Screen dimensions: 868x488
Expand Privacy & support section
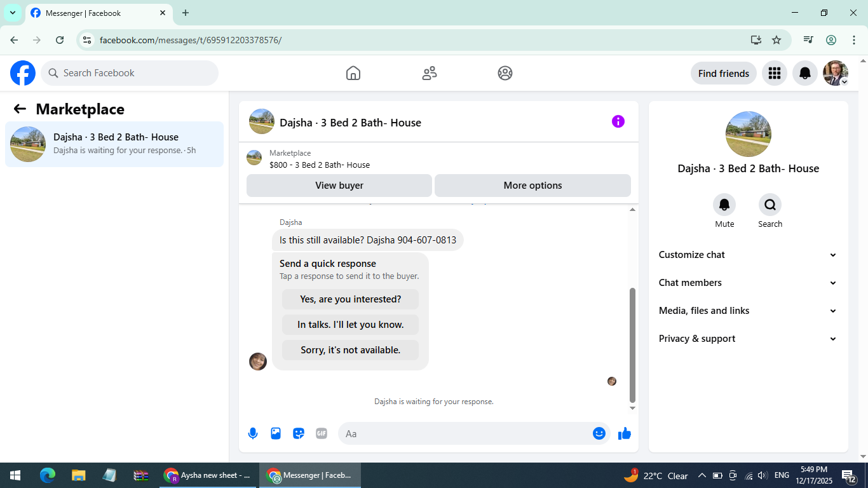coord(748,339)
